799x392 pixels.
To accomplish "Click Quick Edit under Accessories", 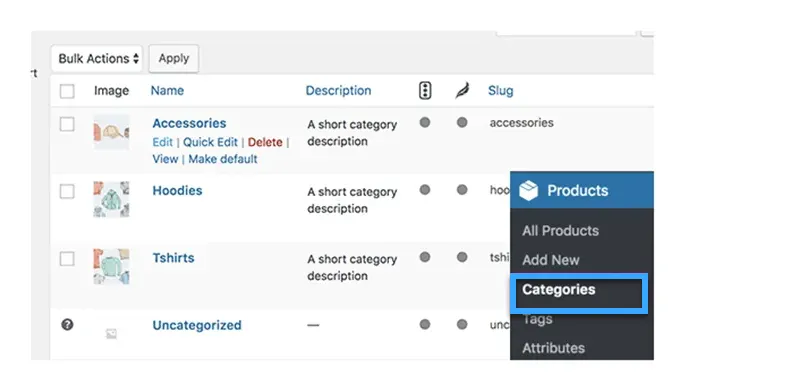I will point(210,142).
